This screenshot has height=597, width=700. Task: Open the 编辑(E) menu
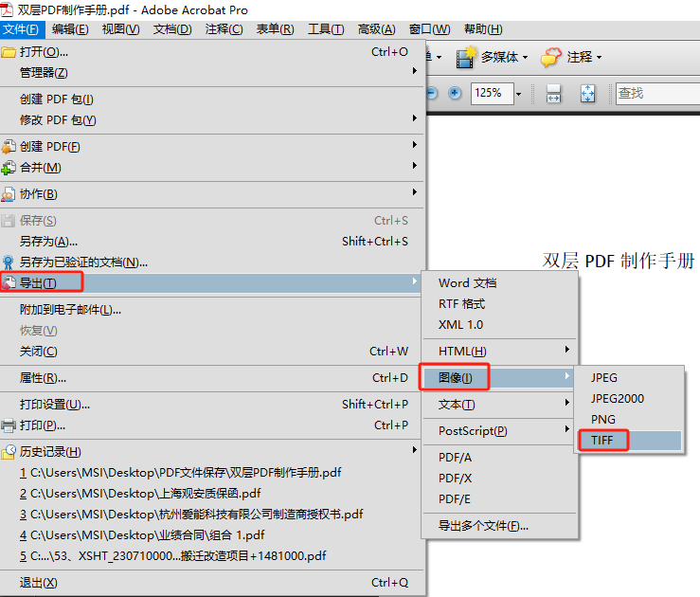tap(70, 29)
